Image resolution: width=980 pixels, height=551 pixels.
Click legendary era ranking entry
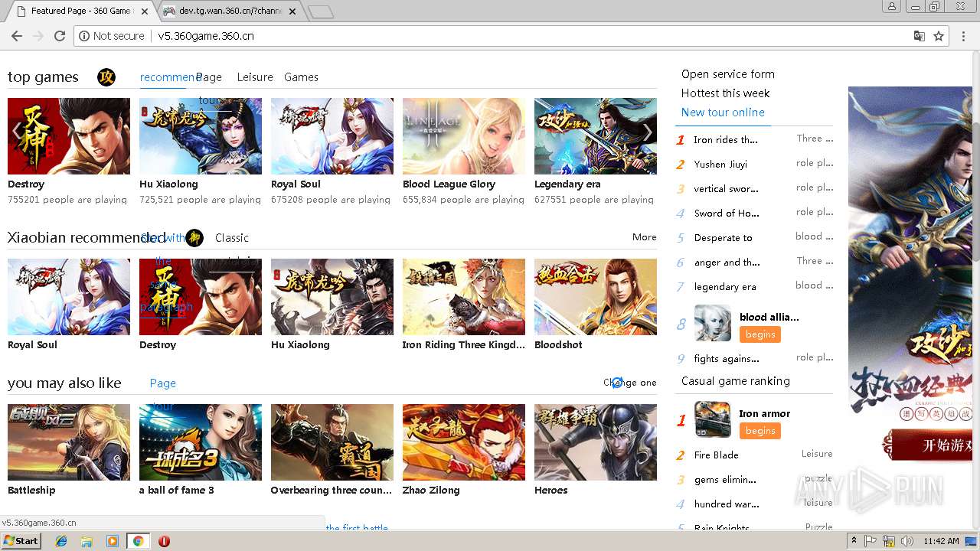(725, 287)
